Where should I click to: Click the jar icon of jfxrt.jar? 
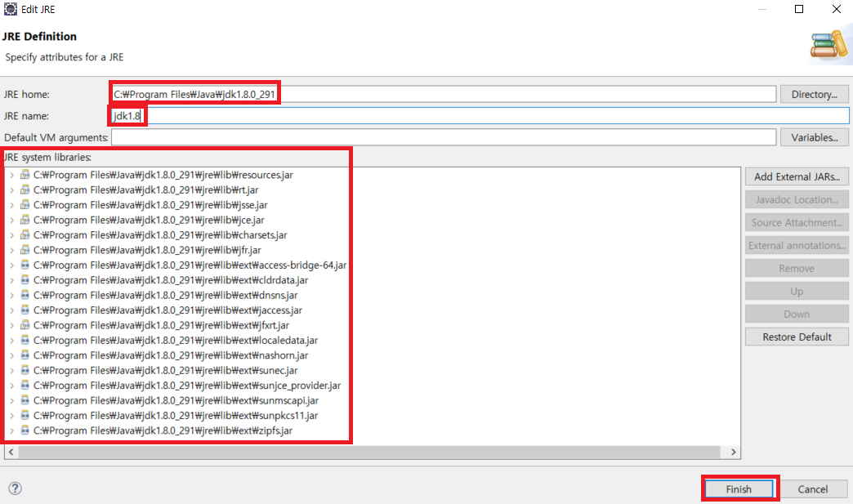point(25,325)
